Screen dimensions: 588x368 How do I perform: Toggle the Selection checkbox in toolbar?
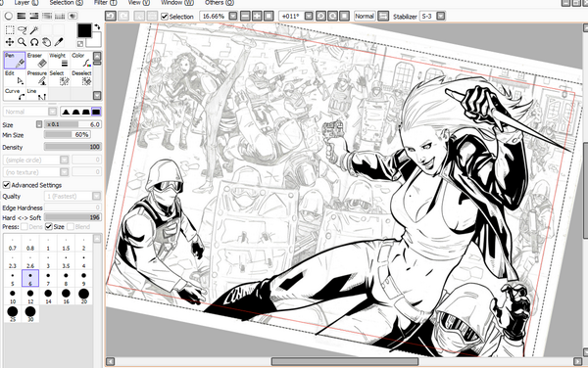165,17
